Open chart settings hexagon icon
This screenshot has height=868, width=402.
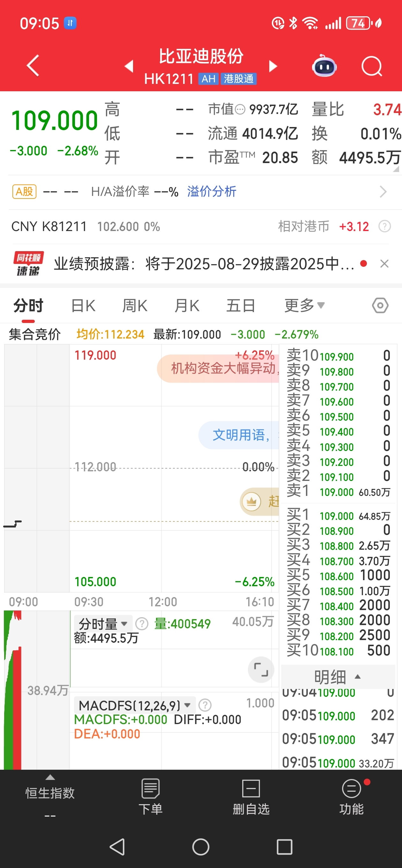coord(380,306)
